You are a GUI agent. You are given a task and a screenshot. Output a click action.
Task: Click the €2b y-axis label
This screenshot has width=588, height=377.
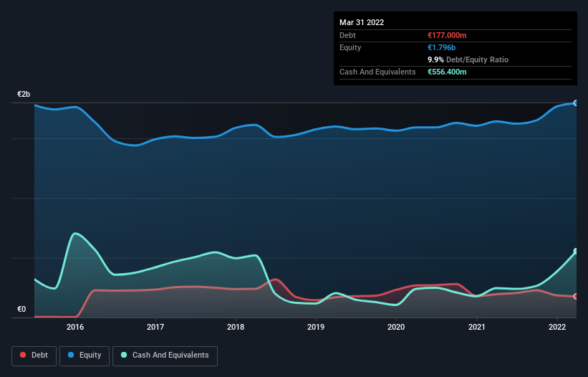[24, 95]
